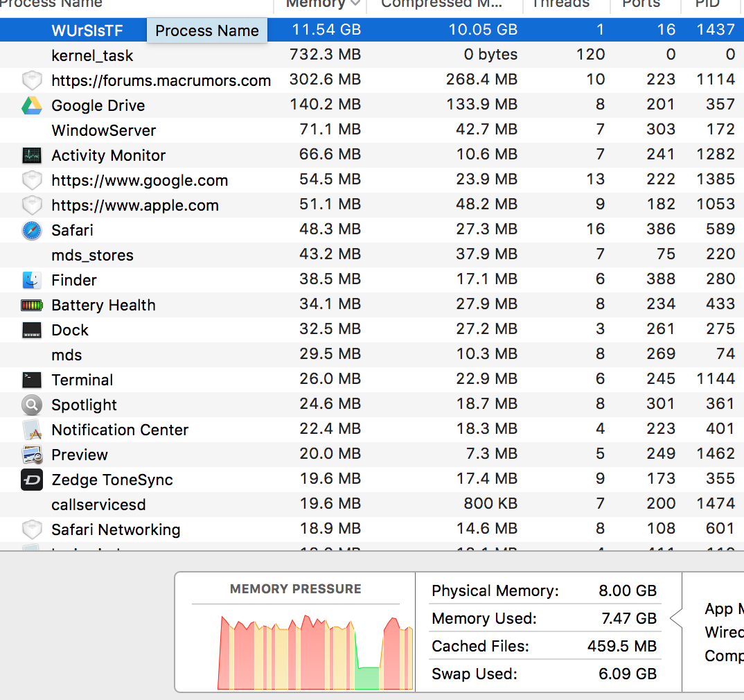Click the Memory Used 7.47 GB value
This screenshot has width=744, height=700.
point(629,618)
